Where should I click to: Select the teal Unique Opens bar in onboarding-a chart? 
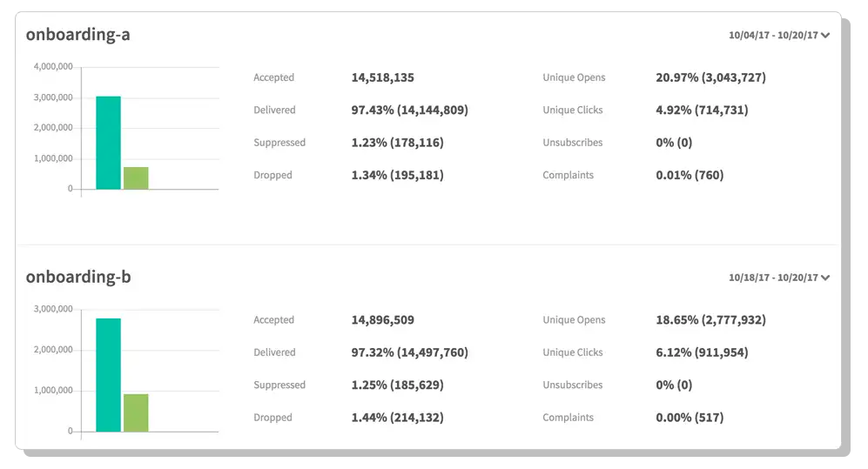tap(108, 143)
